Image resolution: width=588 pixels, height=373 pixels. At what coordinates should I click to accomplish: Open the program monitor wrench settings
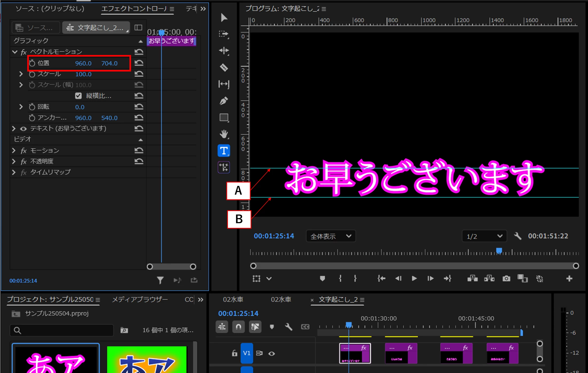pyautogui.click(x=518, y=236)
